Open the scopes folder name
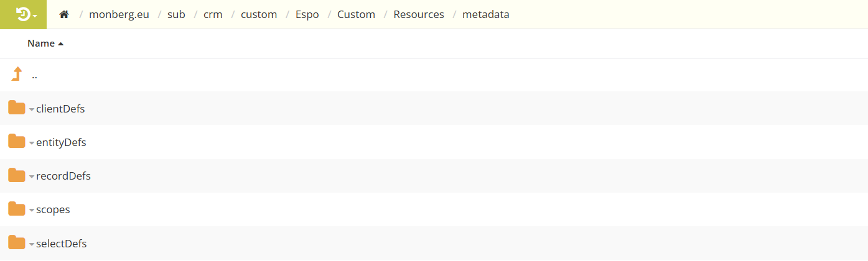 (53, 209)
